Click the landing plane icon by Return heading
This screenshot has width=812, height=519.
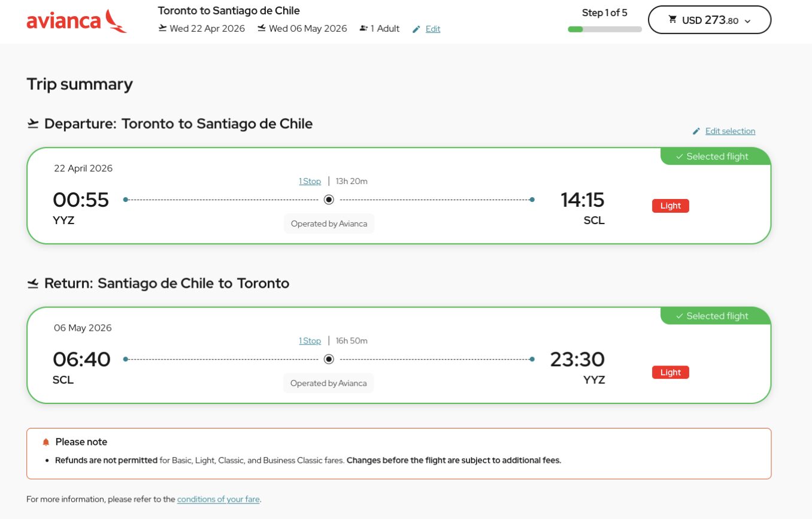(x=33, y=283)
